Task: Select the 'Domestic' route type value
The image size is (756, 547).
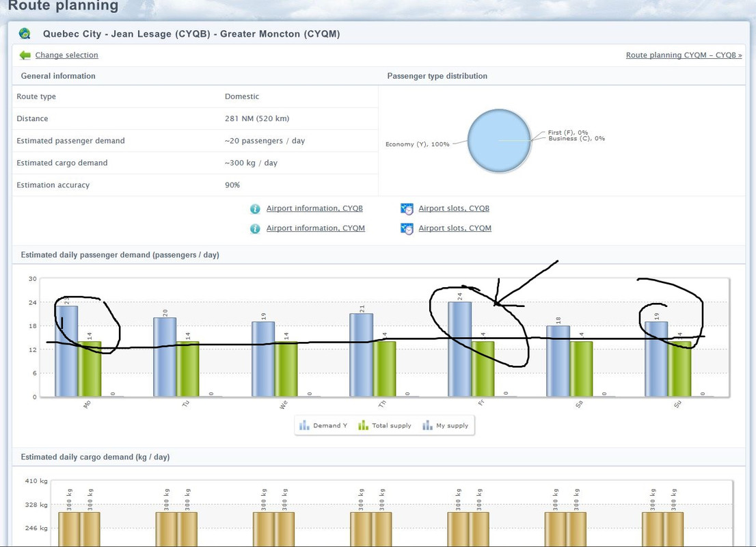Action: point(242,96)
